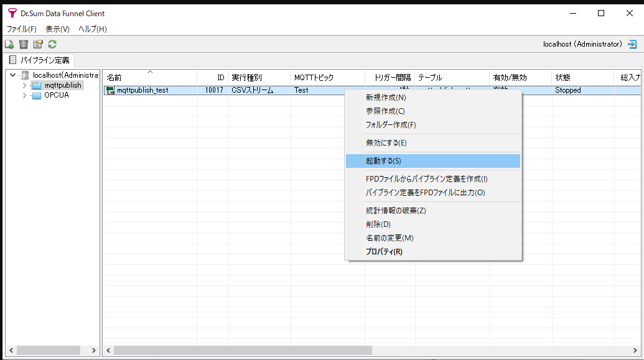The height and width of the screenshot is (360, 644).
Task: Click the localhost server icon in the tree
Action: point(26,75)
